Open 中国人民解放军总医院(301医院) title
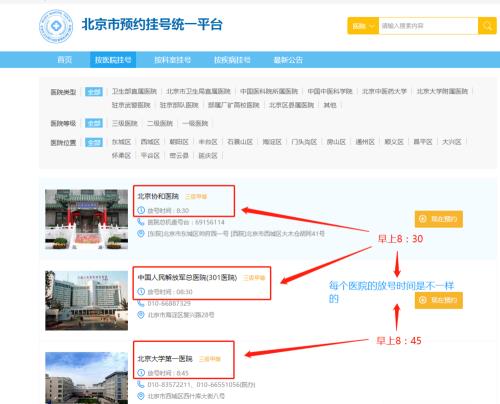This screenshot has height=404, width=500. (187, 278)
